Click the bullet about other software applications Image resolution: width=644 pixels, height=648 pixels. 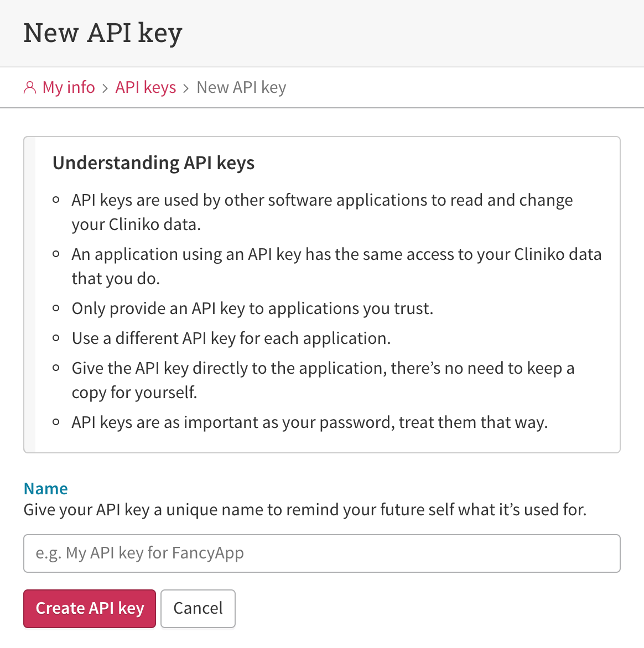pyautogui.click(x=322, y=212)
